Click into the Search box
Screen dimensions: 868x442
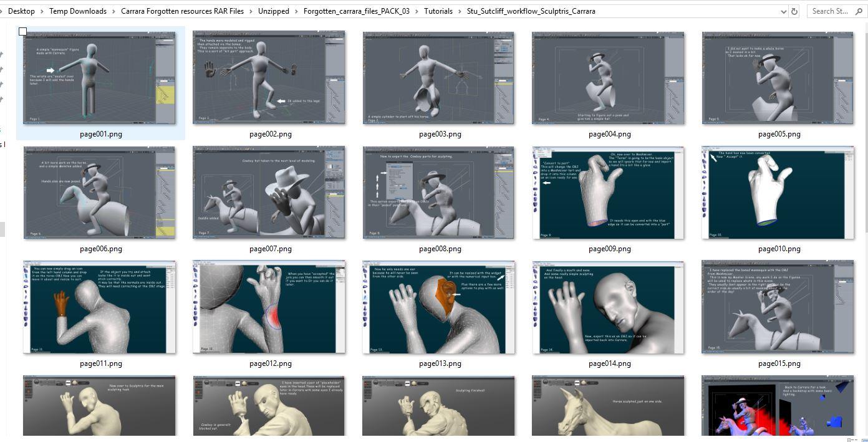pyautogui.click(x=837, y=11)
